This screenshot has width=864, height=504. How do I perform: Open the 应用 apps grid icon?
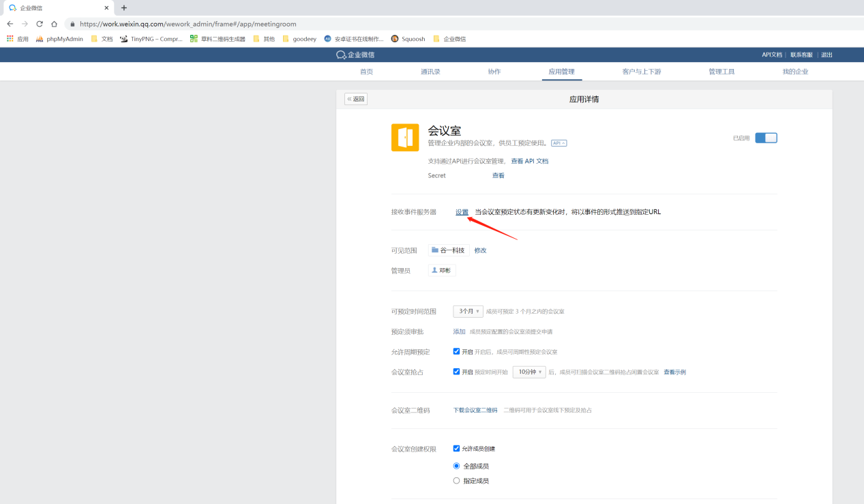8,39
